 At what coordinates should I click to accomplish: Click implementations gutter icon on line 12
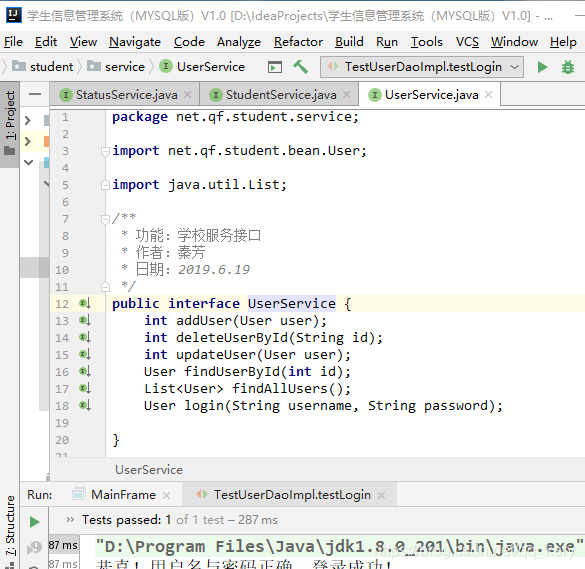pyautogui.click(x=85, y=303)
